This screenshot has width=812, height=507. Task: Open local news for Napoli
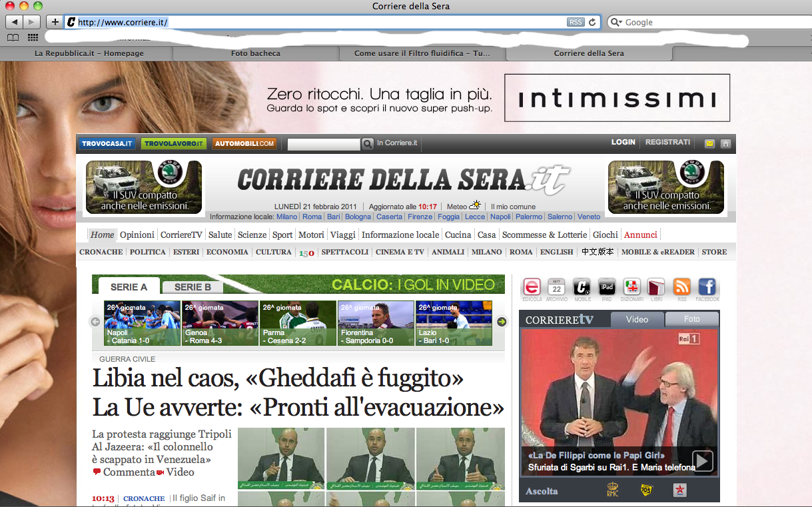click(x=500, y=217)
